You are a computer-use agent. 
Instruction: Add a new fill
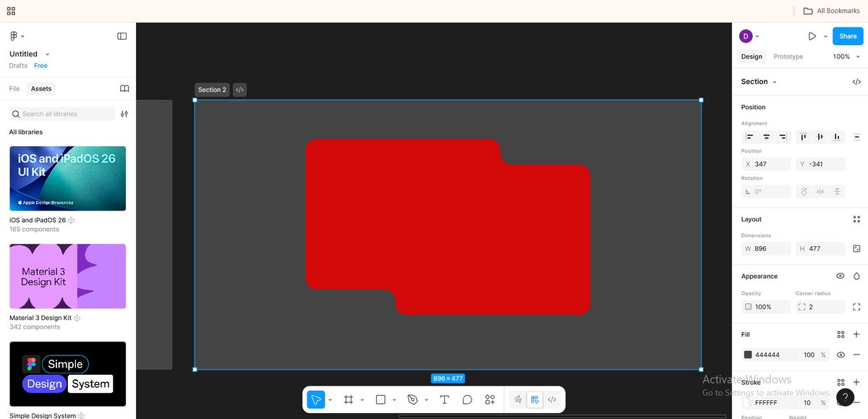click(x=856, y=334)
